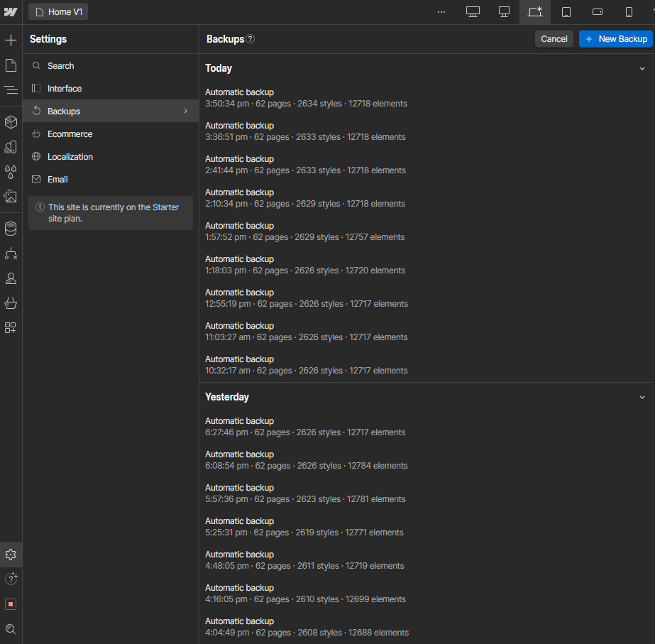This screenshot has height=644, width=655.
Task: Switch to tablet breakpoint preview
Action: point(566,11)
